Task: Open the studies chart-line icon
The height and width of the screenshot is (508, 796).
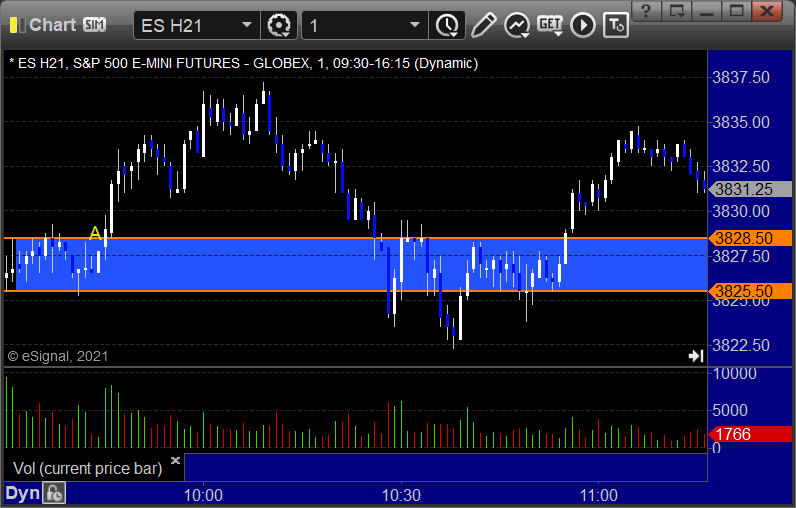Action: (x=517, y=25)
